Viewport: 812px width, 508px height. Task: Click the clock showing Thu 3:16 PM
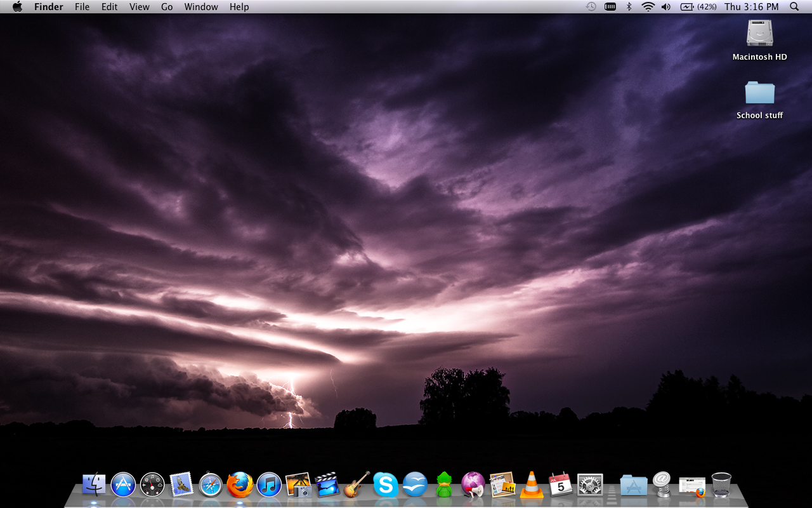tap(751, 7)
